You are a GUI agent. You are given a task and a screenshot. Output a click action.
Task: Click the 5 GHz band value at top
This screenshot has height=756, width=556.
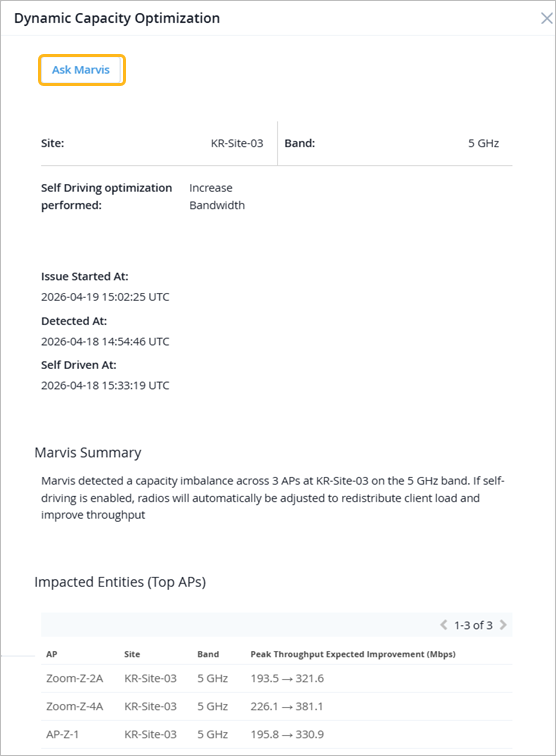point(483,143)
